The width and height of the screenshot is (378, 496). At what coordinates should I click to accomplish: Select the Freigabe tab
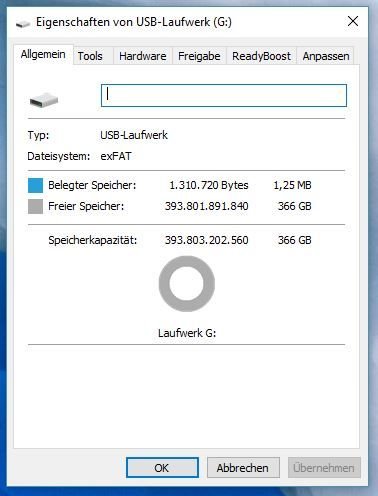pos(199,56)
